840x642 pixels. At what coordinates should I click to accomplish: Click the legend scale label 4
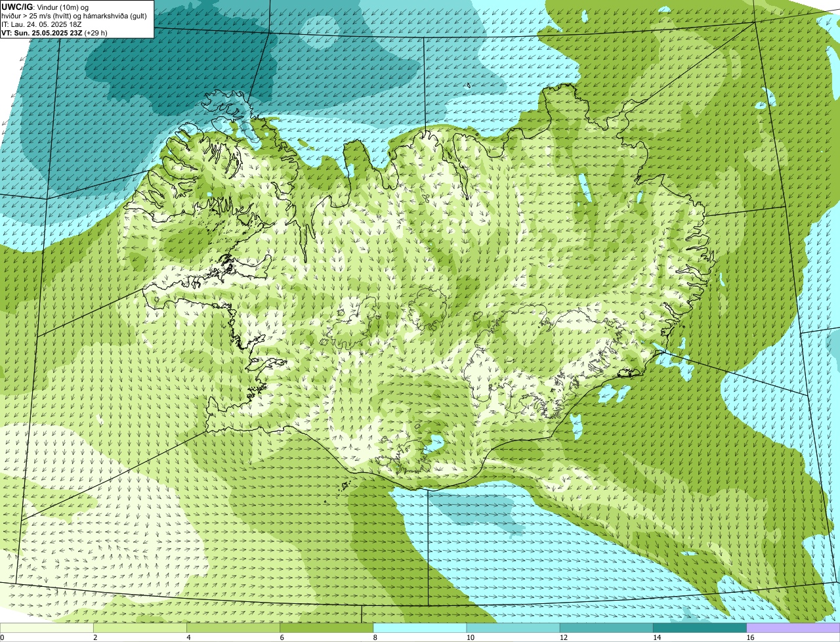(x=188, y=637)
